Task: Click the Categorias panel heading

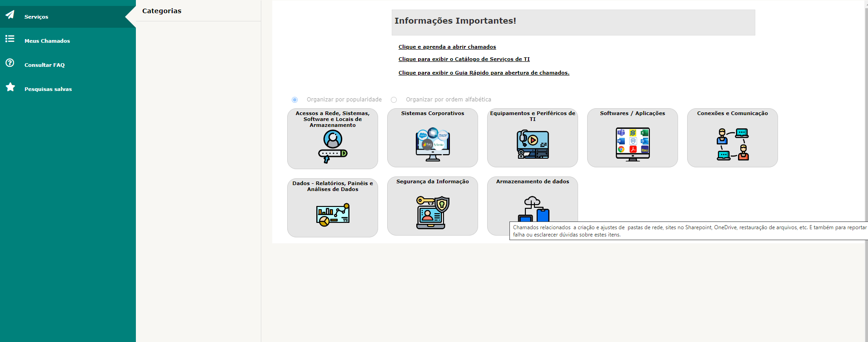Action: click(162, 11)
